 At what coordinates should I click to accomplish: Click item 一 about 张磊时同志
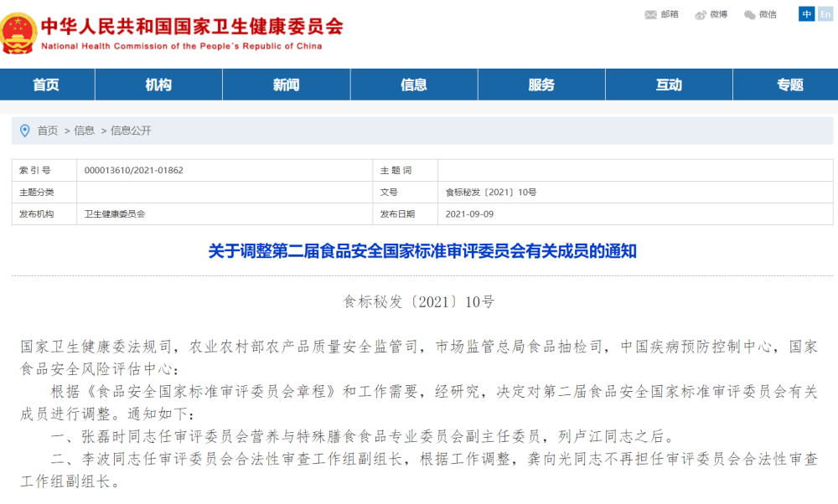pos(363,437)
